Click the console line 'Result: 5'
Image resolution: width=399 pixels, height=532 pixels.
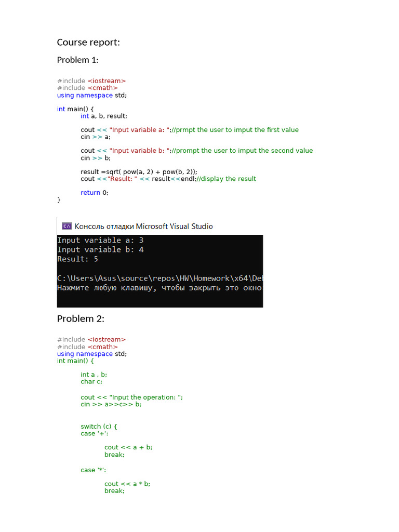pos(77,259)
